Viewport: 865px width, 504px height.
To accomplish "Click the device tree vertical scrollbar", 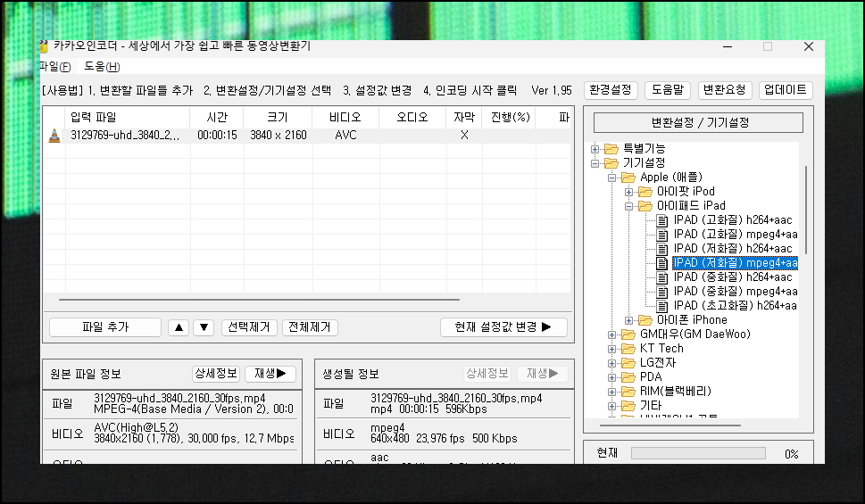I will pos(806,210).
